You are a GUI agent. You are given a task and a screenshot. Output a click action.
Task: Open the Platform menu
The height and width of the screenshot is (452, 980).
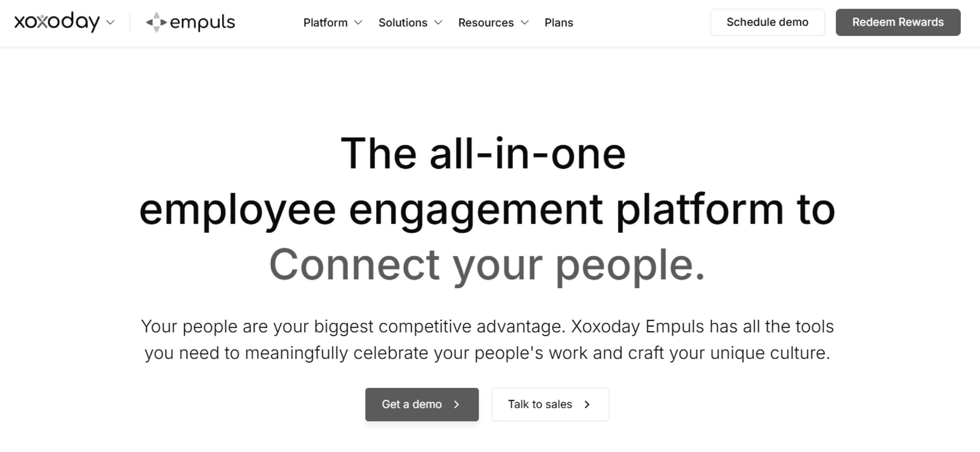[x=325, y=22]
